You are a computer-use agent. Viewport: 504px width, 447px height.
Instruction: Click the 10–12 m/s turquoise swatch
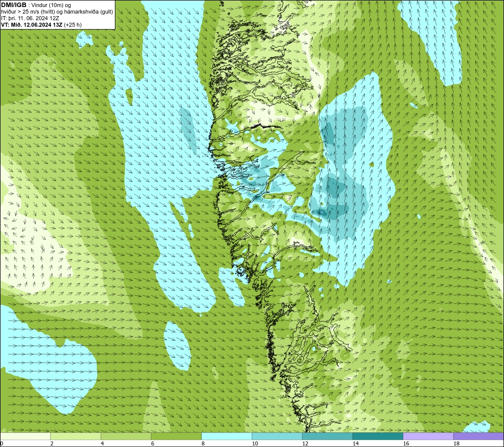(277, 436)
